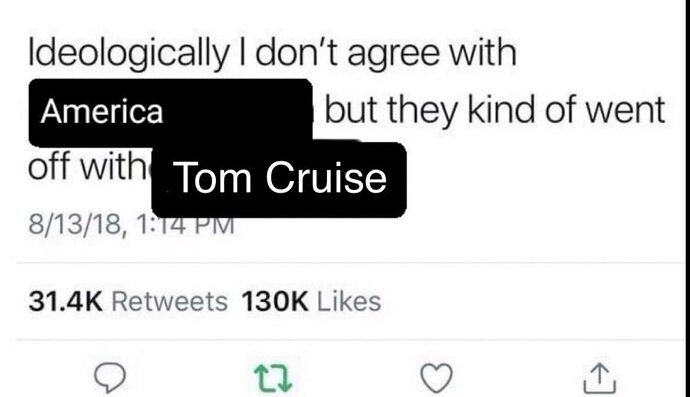Screen dimensions: 690x397
Task: Open the share upload arrow icon
Action: (x=599, y=378)
